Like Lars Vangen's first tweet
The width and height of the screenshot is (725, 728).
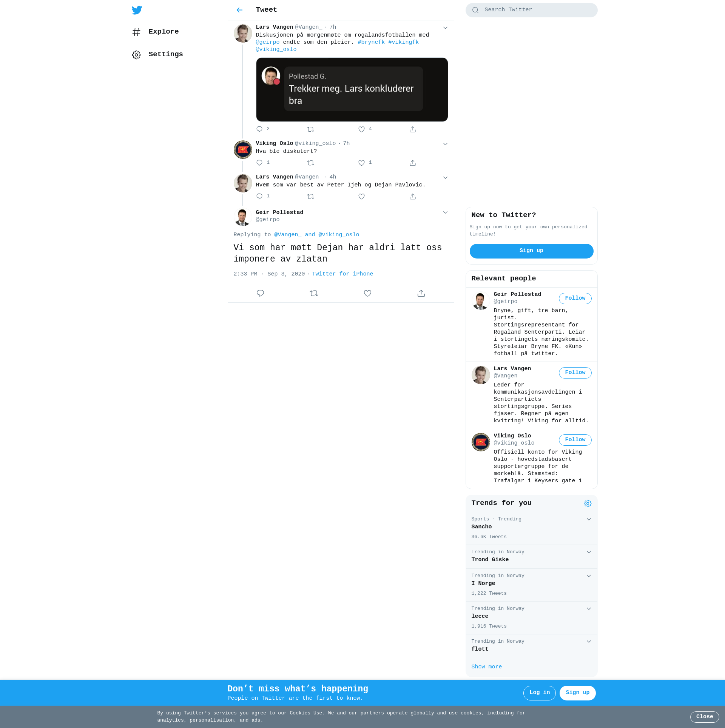point(361,129)
